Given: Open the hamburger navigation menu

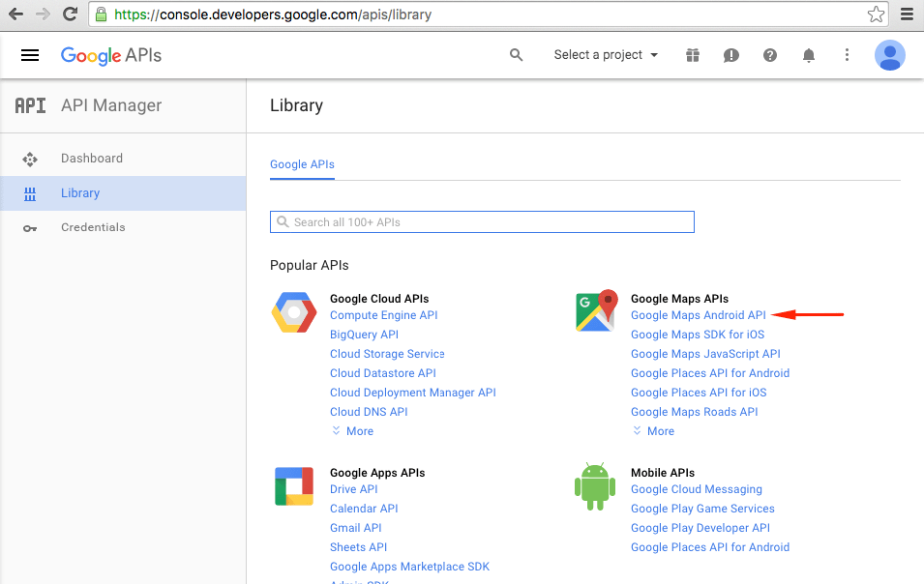Looking at the screenshot, I should (30, 55).
